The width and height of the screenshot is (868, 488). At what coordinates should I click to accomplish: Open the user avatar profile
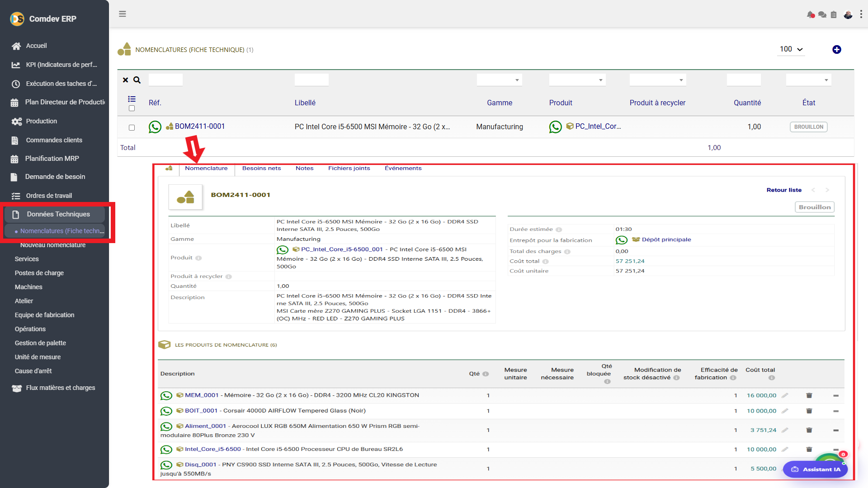pyautogui.click(x=848, y=14)
